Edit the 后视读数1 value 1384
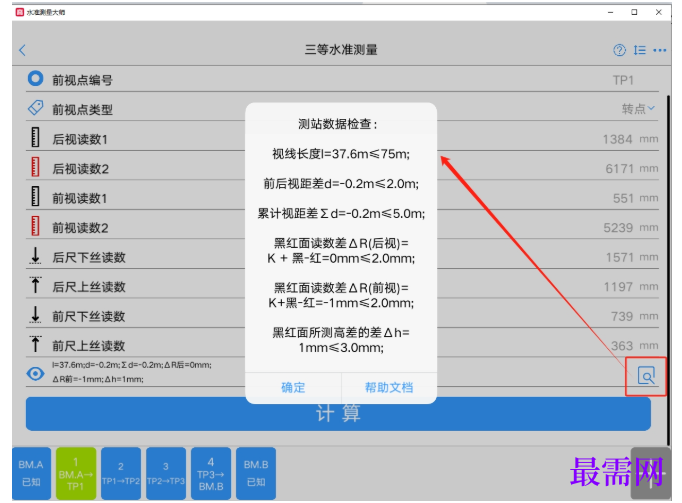This screenshot has width=682, height=503. (617, 139)
